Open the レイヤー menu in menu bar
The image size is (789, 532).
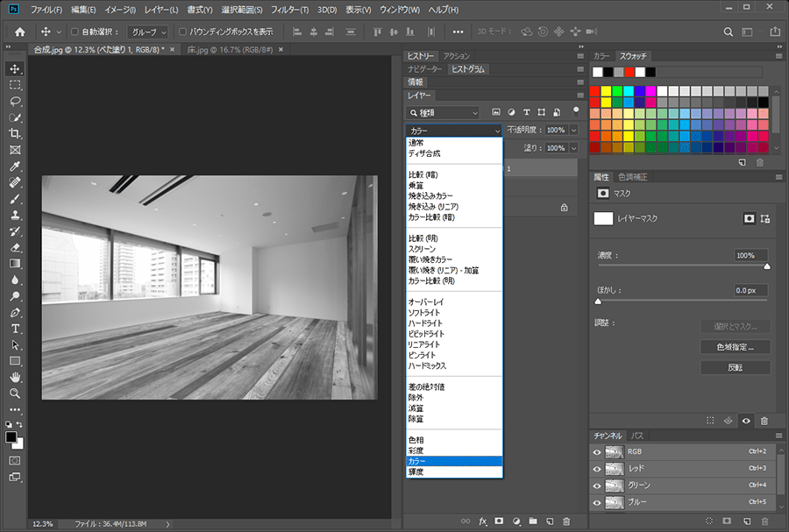pyautogui.click(x=161, y=10)
